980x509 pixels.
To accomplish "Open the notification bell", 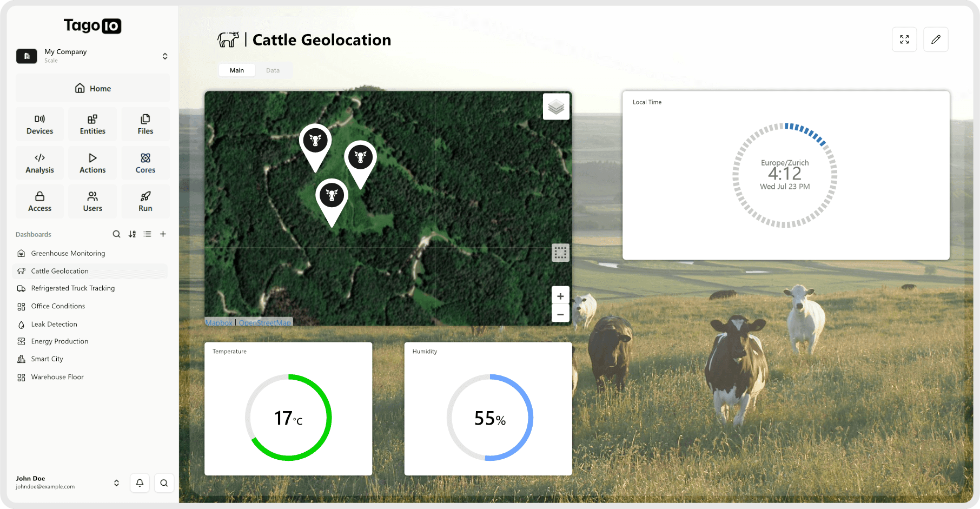I will pyautogui.click(x=140, y=482).
